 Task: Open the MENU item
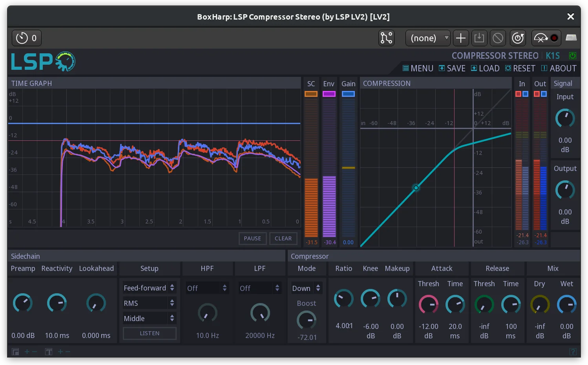418,68
